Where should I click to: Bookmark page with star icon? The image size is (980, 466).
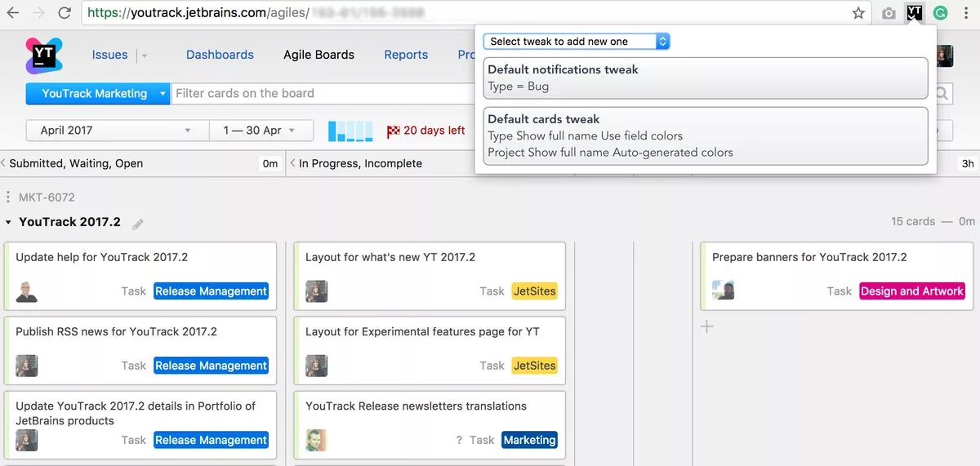(x=858, y=13)
